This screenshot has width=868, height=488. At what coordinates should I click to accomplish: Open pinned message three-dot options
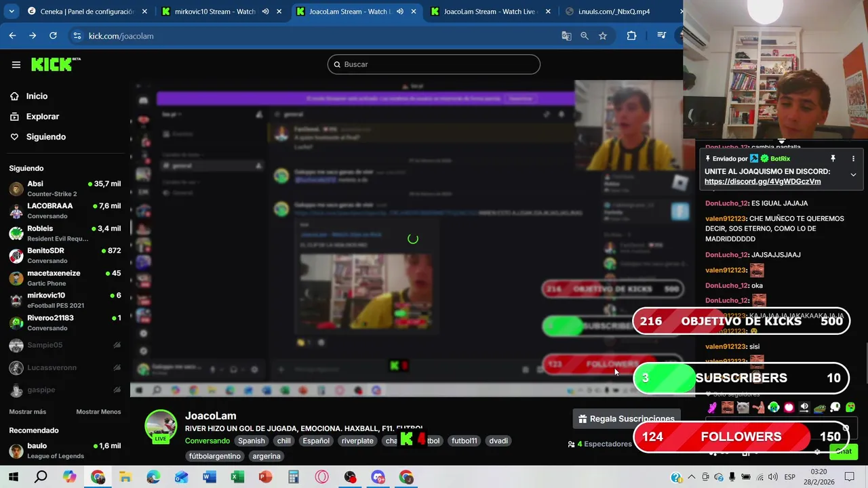tap(854, 159)
